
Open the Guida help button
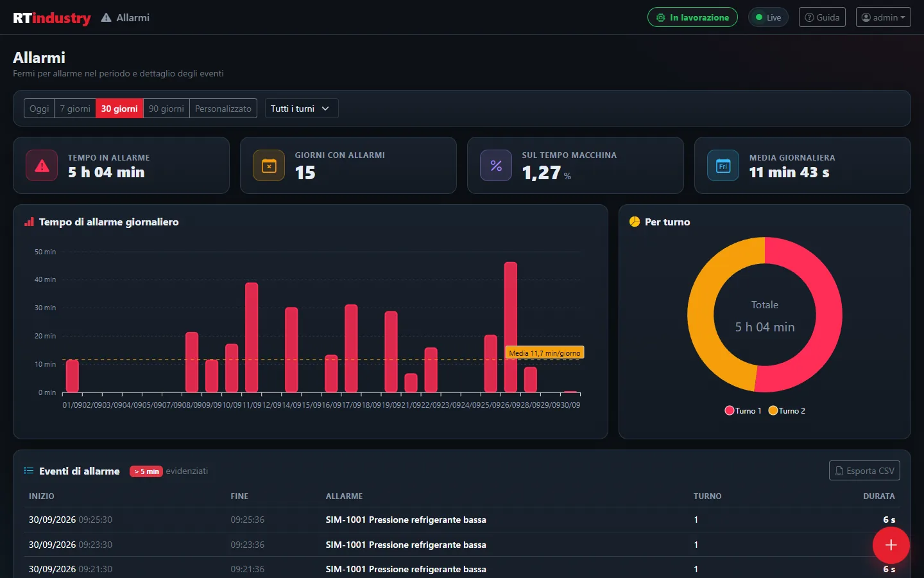822,17
